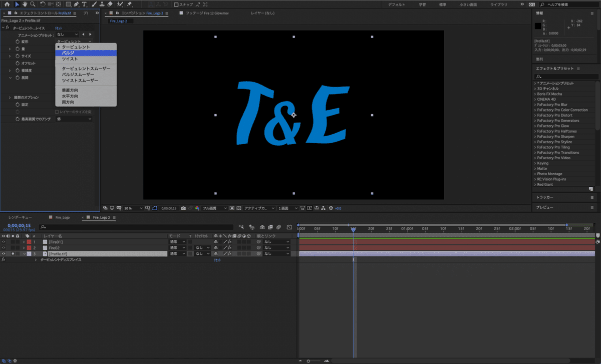
Task: Click リセット link in the timeline effect row
Action: (217, 260)
